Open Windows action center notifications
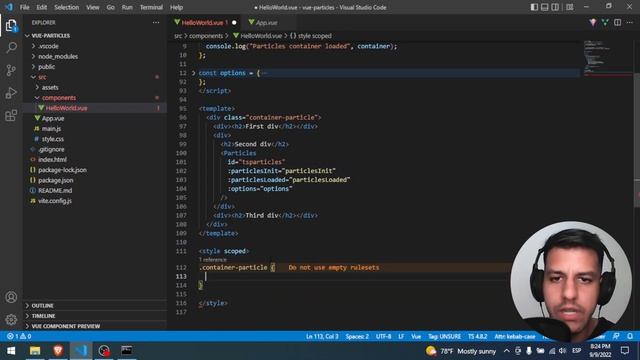 click(x=624, y=351)
